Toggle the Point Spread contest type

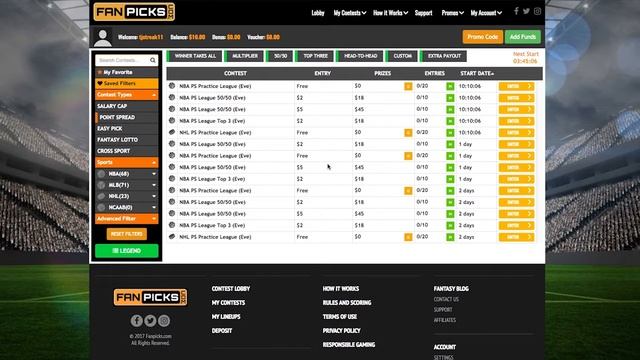[x=127, y=117]
